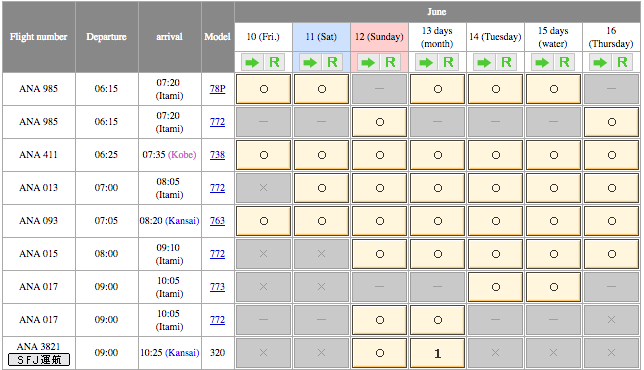Select ANA 093 availability on Sunday 12
The height and width of the screenshot is (370, 644).
point(380,221)
